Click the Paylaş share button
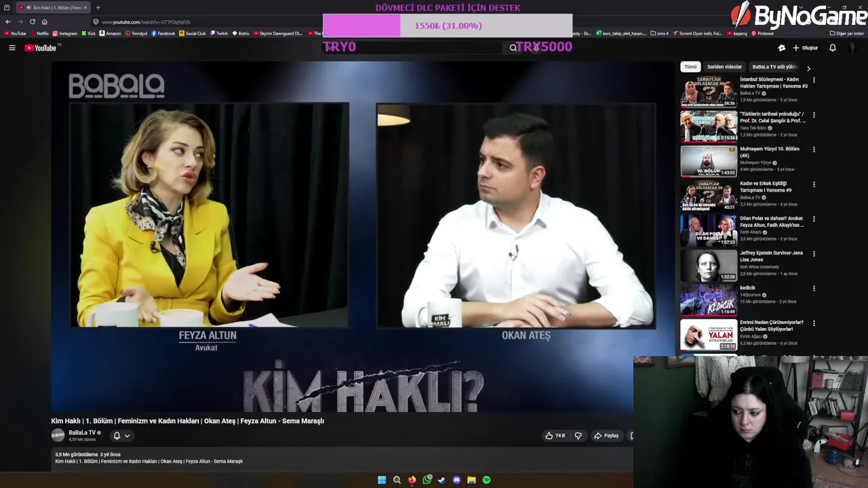The height and width of the screenshot is (488, 868). point(606,436)
